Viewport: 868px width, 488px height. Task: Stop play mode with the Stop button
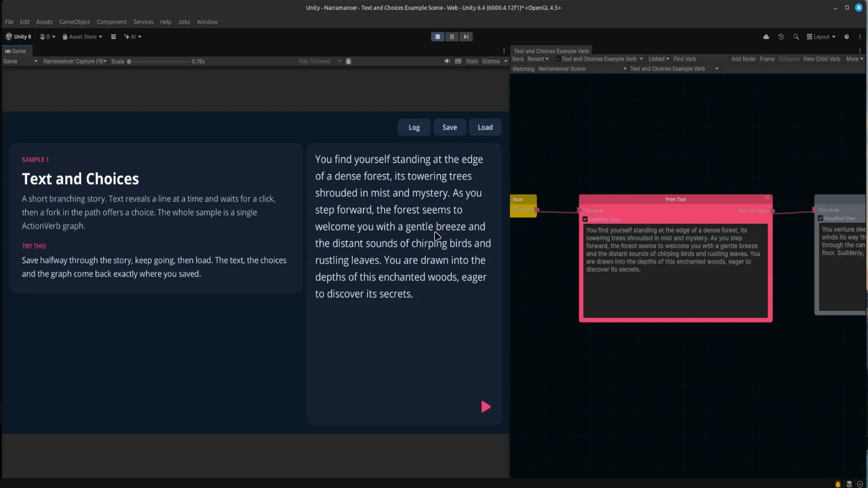437,37
